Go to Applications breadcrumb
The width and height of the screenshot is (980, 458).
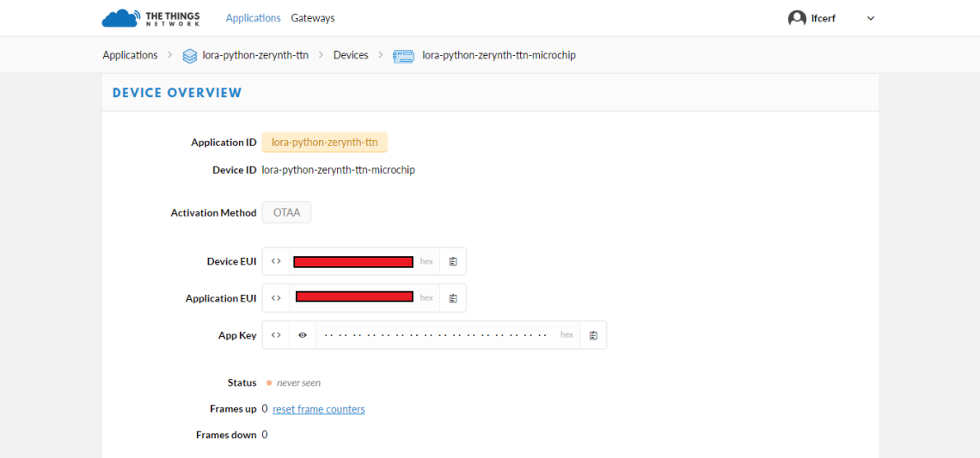click(130, 55)
